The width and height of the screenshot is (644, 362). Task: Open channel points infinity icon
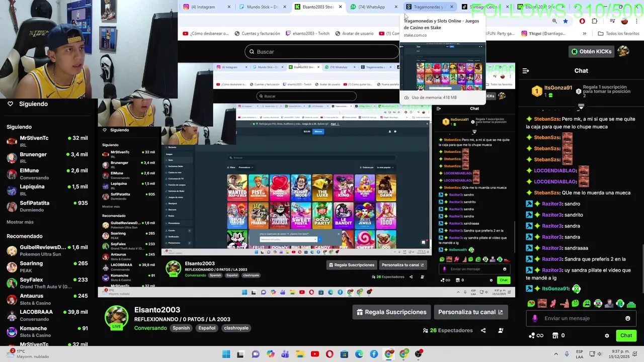coord(536,336)
